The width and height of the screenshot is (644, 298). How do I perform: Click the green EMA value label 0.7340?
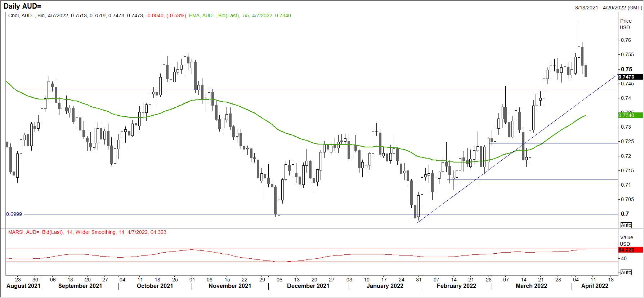point(631,115)
